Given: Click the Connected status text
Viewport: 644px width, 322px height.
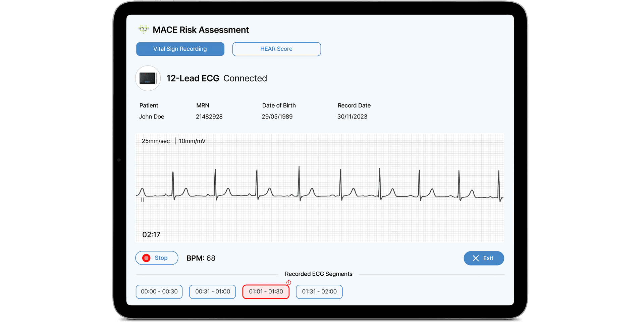Looking at the screenshot, I should [245, 78].
